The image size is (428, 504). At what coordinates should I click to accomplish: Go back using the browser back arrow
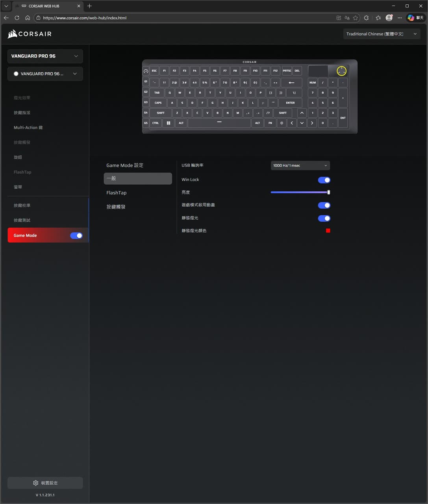6,18
